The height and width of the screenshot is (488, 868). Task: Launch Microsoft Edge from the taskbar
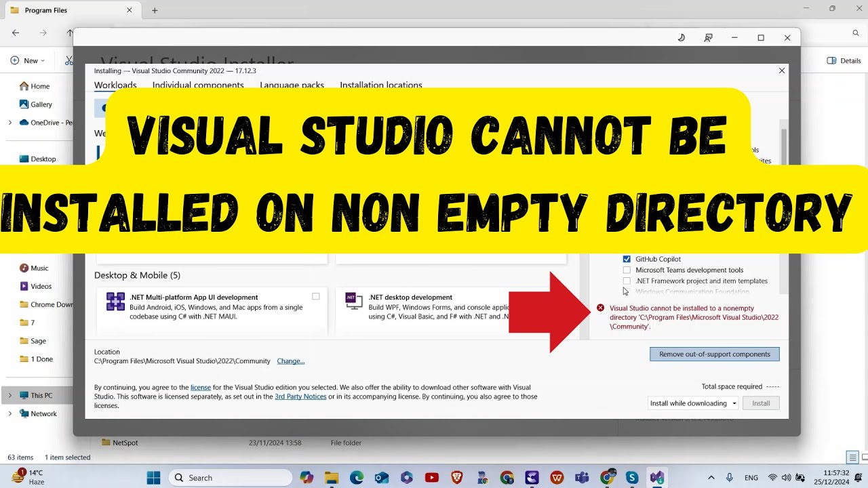(357, 477)
